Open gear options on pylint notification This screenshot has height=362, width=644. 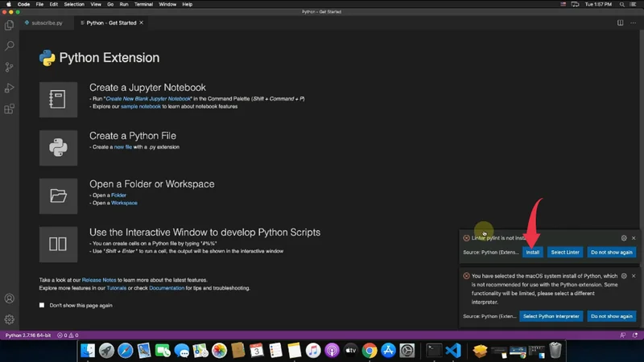624,238
